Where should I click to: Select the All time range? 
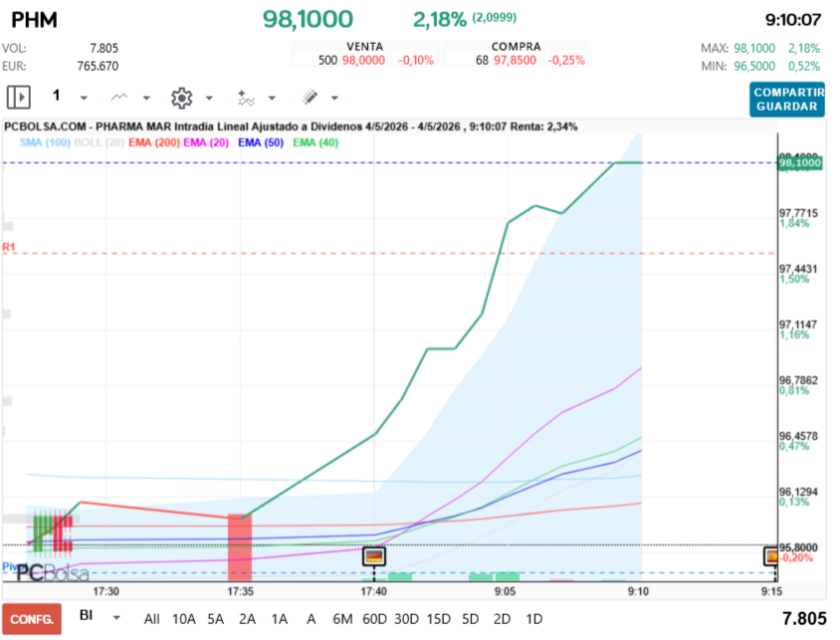[151, 619]
